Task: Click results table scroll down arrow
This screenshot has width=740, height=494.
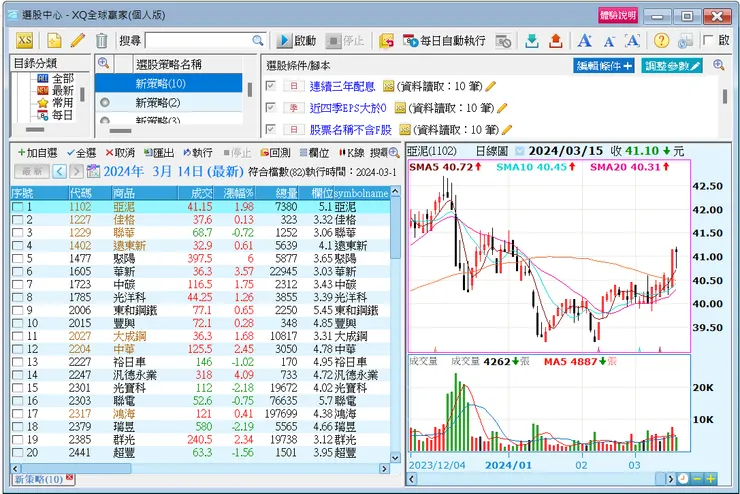Action: tap(395, 457)
